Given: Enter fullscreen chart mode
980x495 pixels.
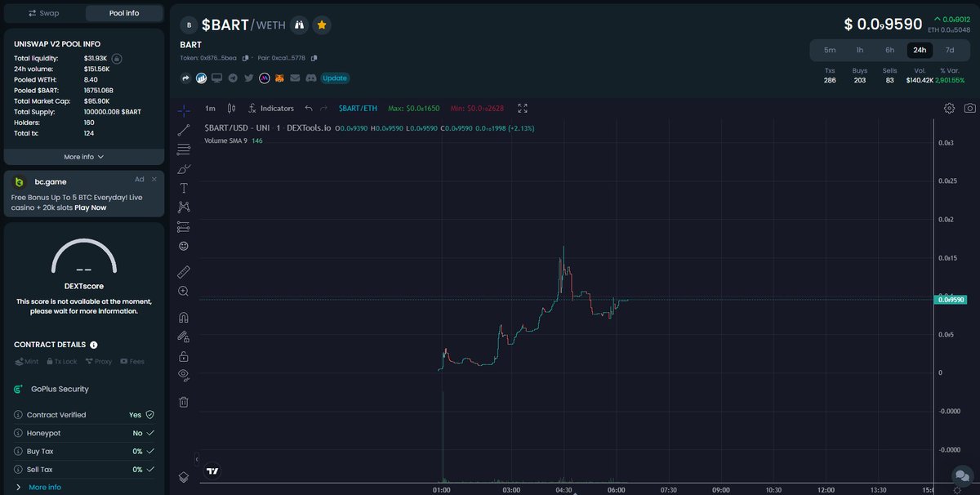Looking at the screenshot, I should (x=523, y=108).
